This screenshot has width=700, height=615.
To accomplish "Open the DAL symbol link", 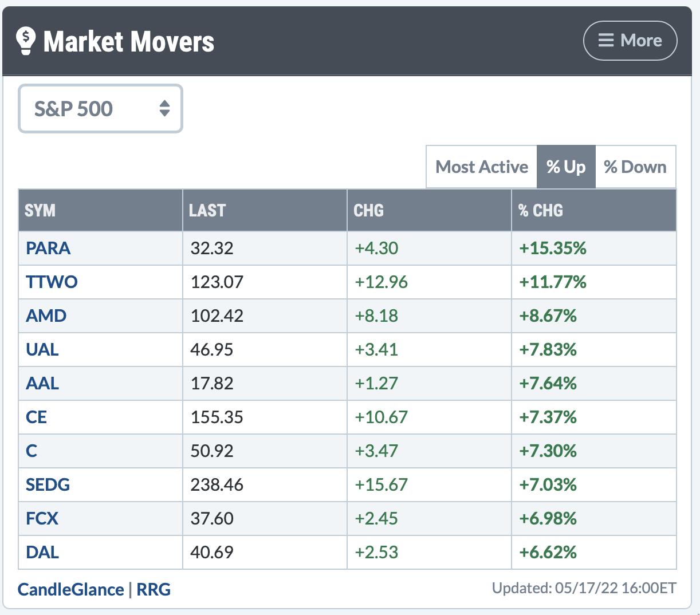I will tap(42, 553).
